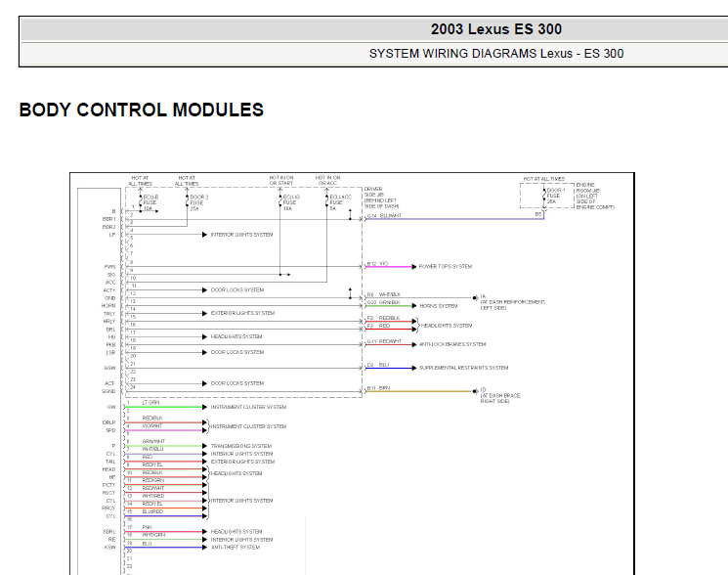The height and width of the screenshot is (575, 728).
Task: Click the 'PCTY' pin label
Action: click(108, 485)
